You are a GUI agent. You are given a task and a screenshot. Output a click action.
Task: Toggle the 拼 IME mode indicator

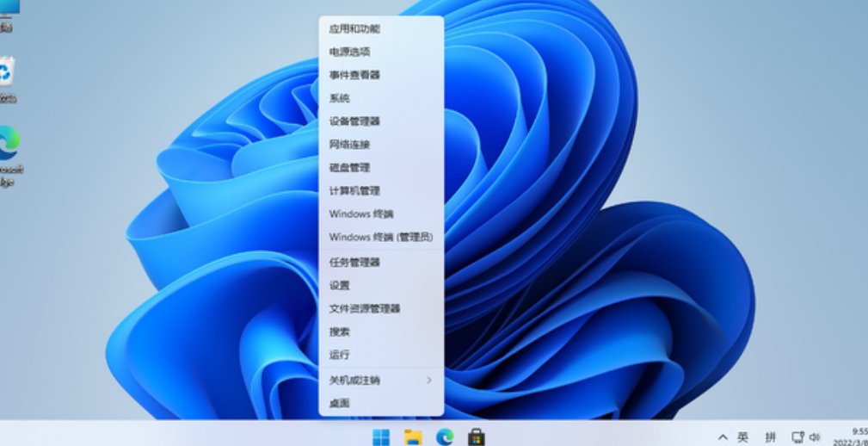click(x=770, y=437)
